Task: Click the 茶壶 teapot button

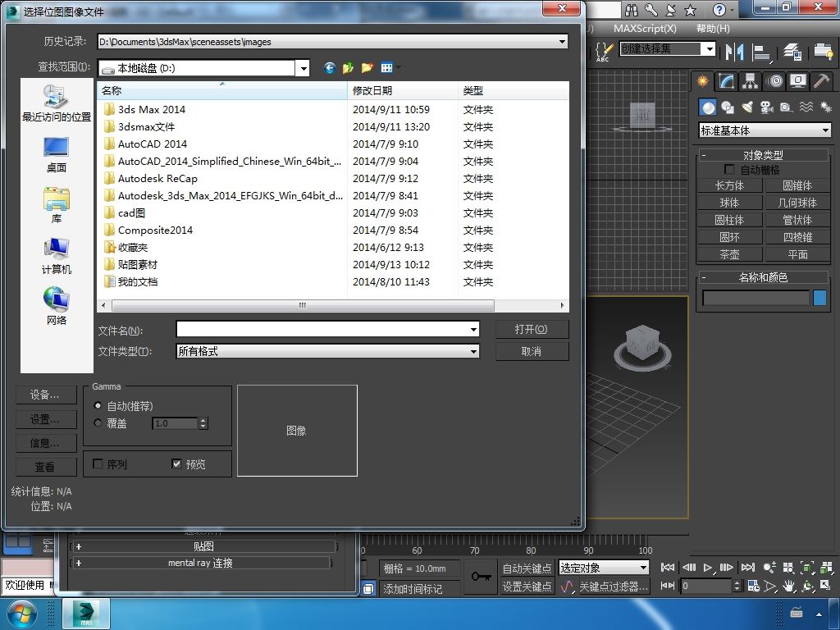Action: click(x=729, y=254)
